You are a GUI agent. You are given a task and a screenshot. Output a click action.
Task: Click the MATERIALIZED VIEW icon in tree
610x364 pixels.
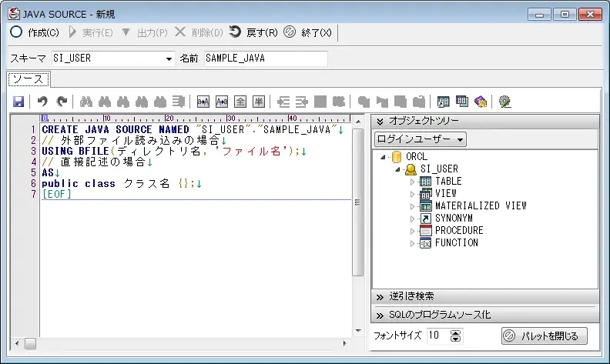425,206
